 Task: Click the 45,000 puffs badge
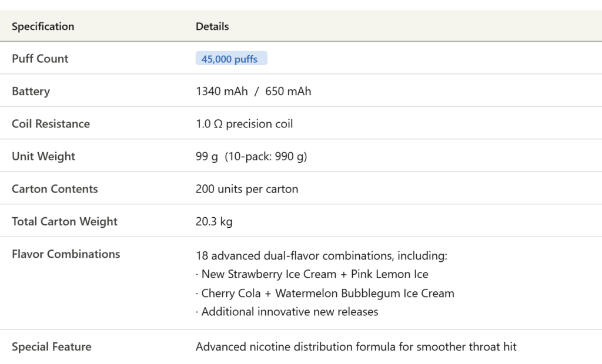[x=231, y=58]
